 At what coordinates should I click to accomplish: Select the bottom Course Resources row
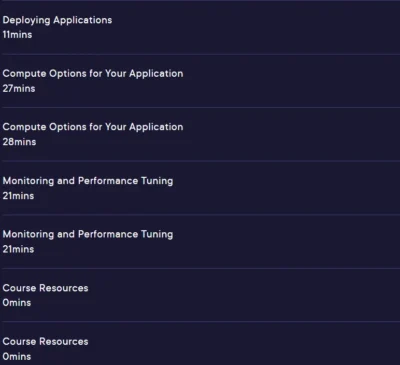(200, 344)
